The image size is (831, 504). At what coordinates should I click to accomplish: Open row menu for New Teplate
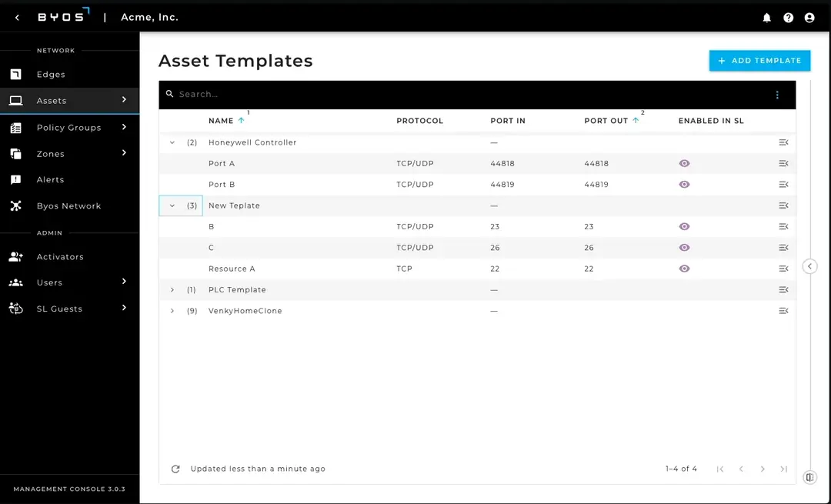coord(783,205)
